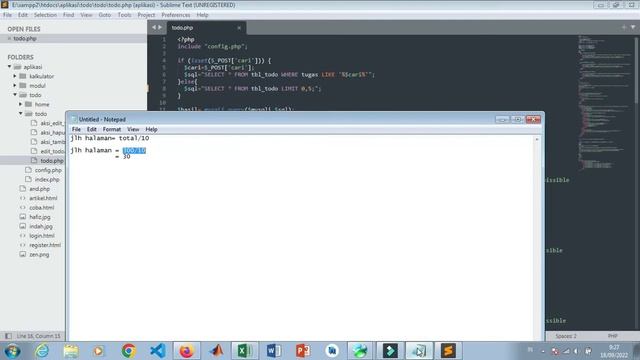Close the todo.php tab
This screenshot has width=640, height=360.
click(x=239, y=28)
